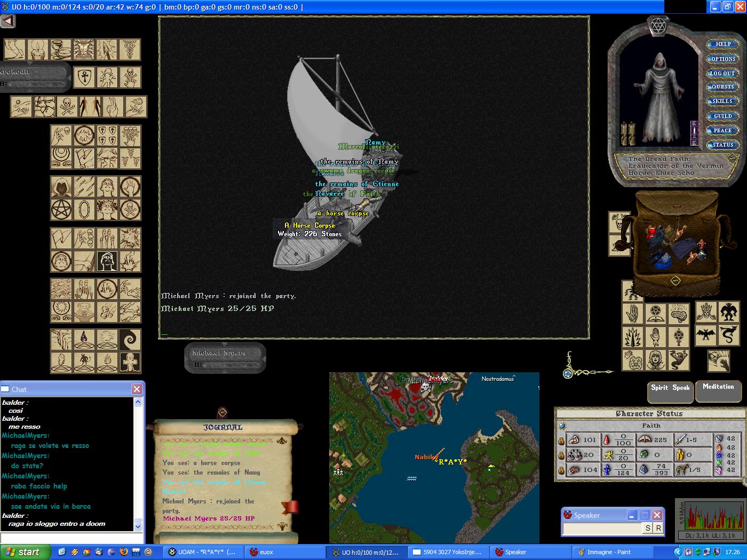The width and height of the screenshot is (747, 560).
Task: Open OPTIONS from the paperdoll
Action: (723, 59)
